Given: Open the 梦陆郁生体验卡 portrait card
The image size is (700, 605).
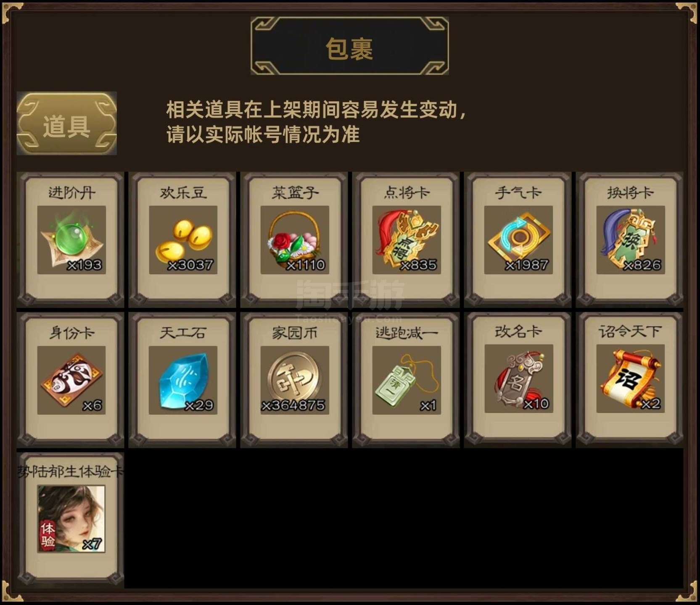Looking at the screenshot, I should coord(71,519).
